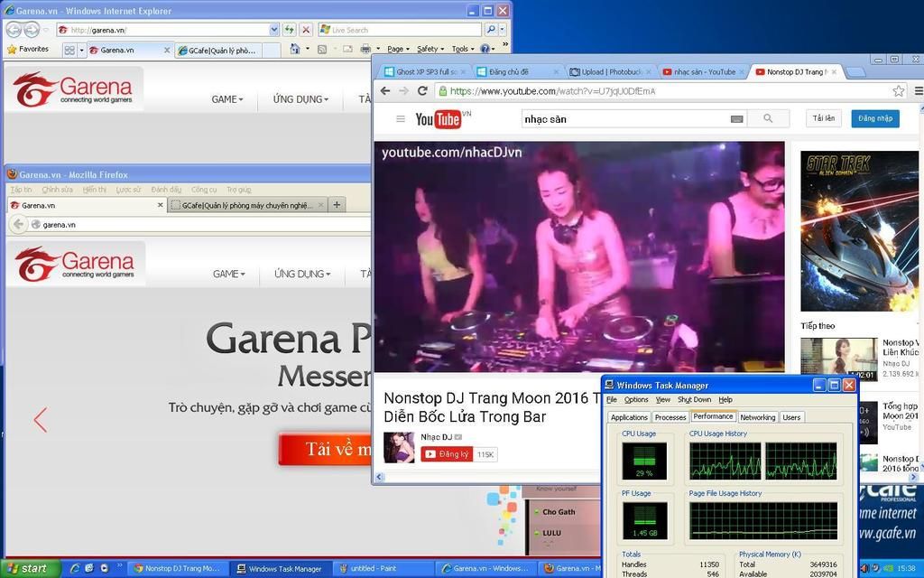This screenshot has width=924, height=578.
Task: Refresh the page in Internet Explorer
Action: tap(289, 30)
